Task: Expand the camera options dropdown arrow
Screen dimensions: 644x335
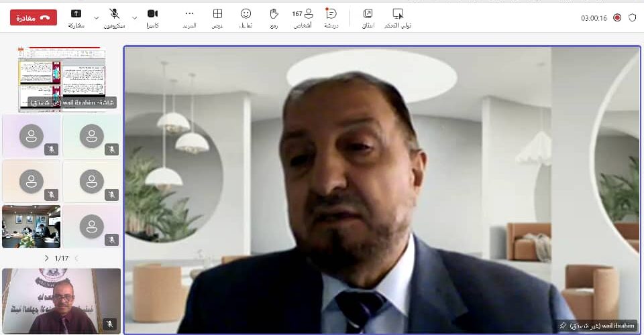Action: (x=134, y=17)
